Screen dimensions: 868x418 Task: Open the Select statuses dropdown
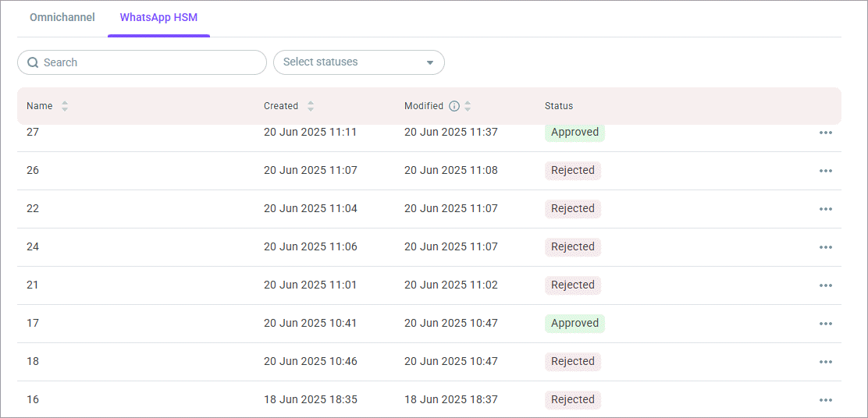coord(351,62)
